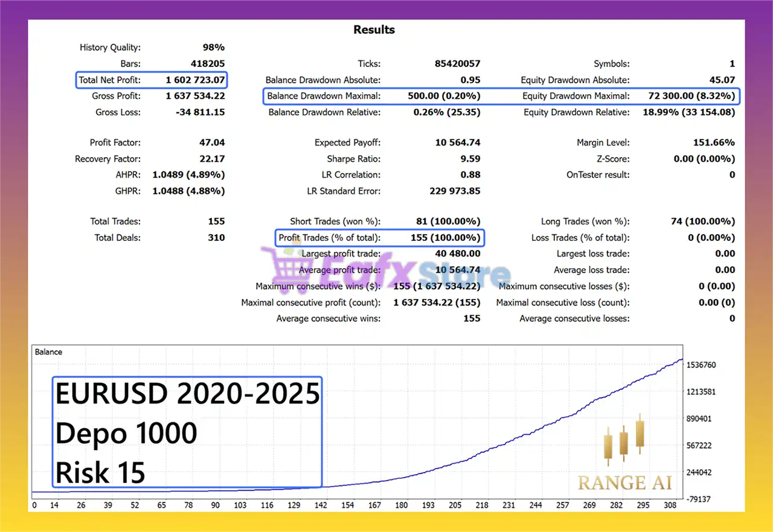Click Maximum consecutive losses ($) label
Viewport: 773px width, 532px height.
click(564, 286)
